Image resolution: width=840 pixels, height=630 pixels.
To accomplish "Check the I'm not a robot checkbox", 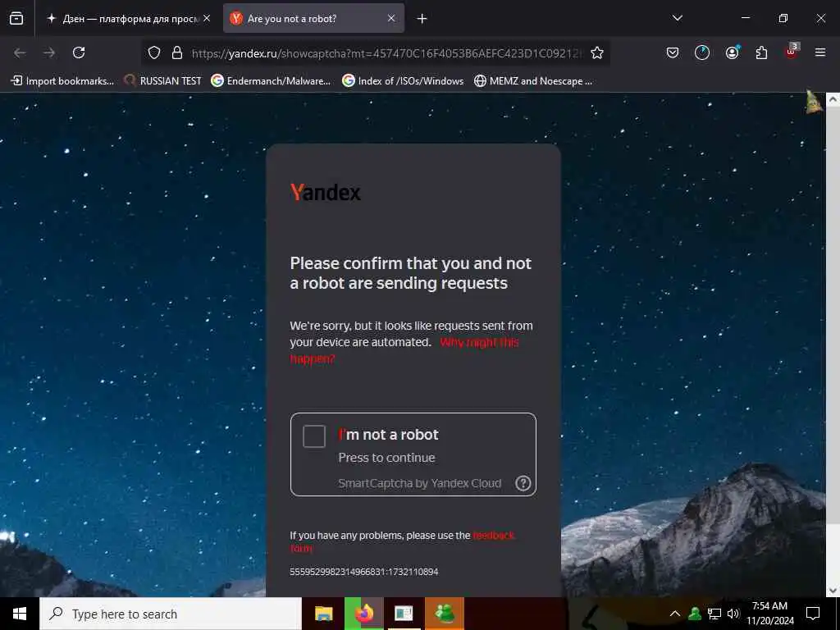I will point(314,436).
